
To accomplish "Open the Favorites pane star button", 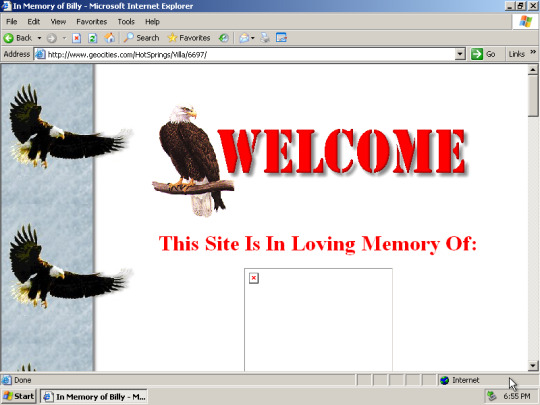I will tap(189, 38).
